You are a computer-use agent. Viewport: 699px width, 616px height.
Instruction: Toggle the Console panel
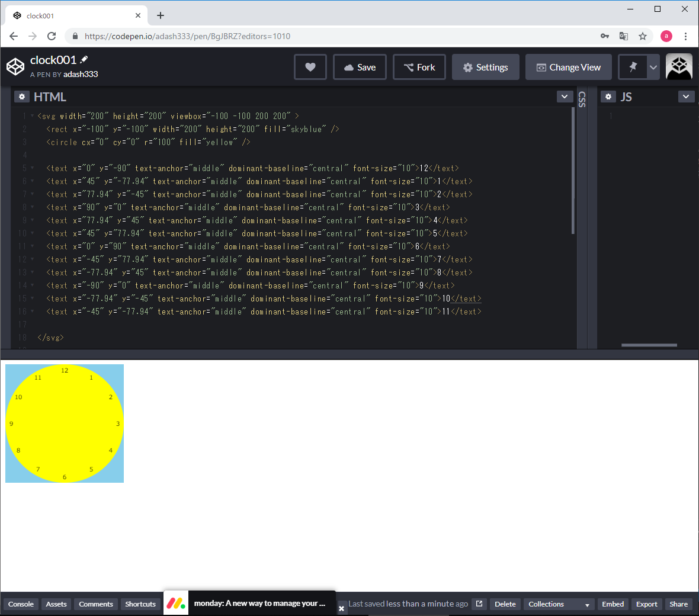pos(21,604)
